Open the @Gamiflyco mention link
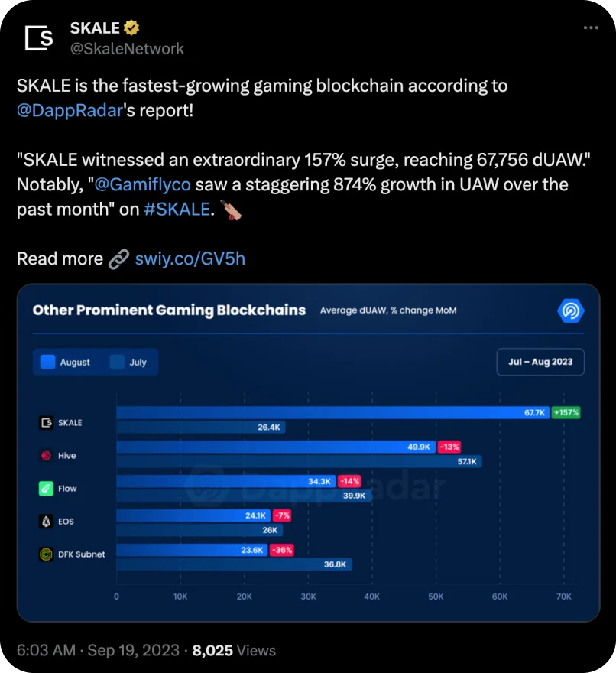The image size is (616, 673). click(142, 184)
